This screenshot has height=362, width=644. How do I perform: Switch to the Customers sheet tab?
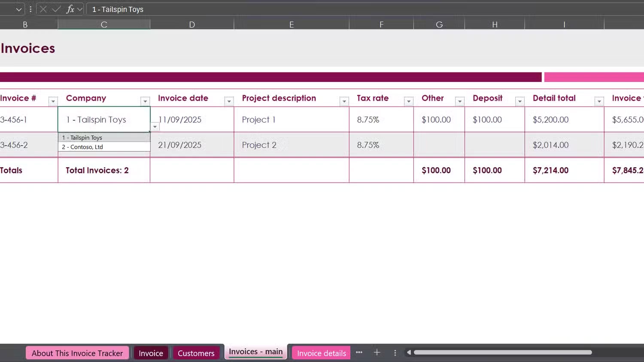tap(196, 353)
